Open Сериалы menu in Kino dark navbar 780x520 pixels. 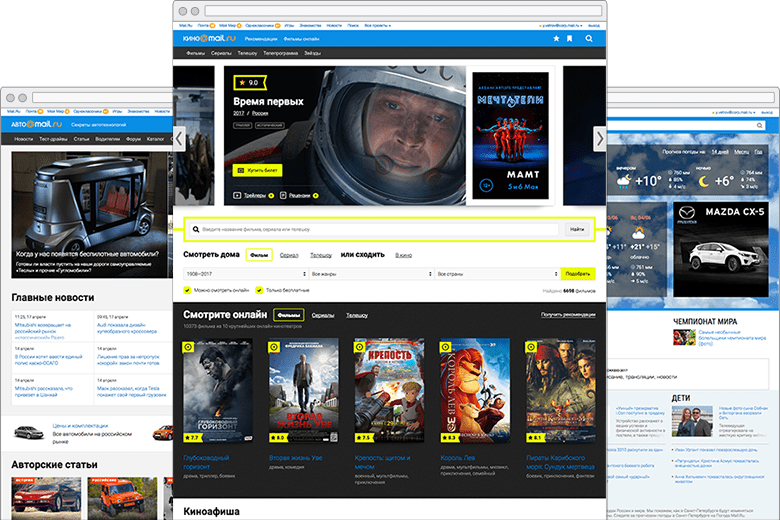[x=221, y=53]
